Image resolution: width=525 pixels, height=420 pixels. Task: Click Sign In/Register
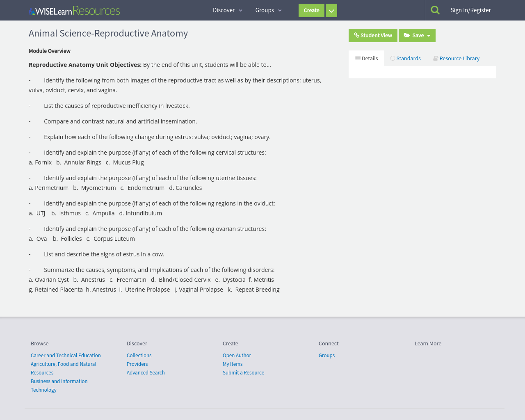click(x=470, y=10)
